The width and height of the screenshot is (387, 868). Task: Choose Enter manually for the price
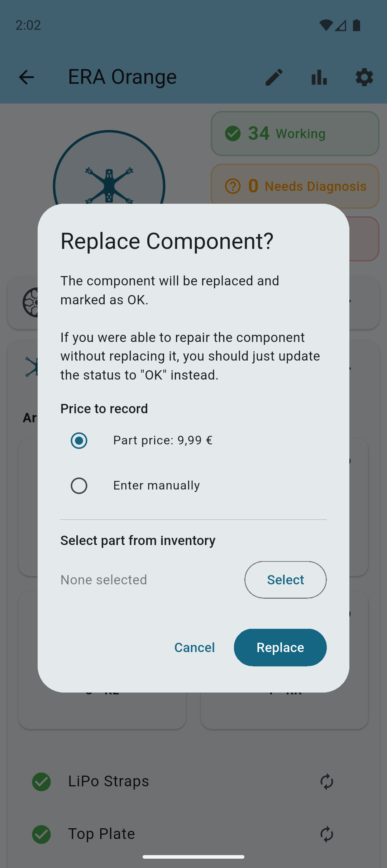[x=79, y=486]
